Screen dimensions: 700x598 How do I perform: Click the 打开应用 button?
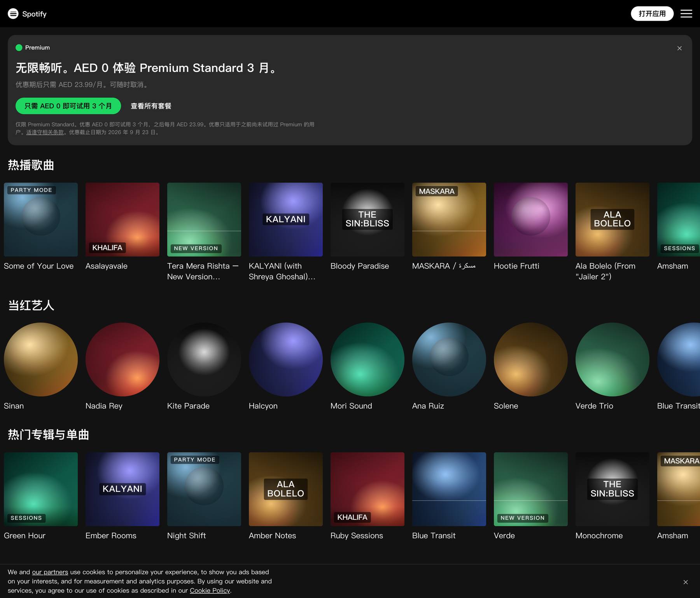click(652, 14)
